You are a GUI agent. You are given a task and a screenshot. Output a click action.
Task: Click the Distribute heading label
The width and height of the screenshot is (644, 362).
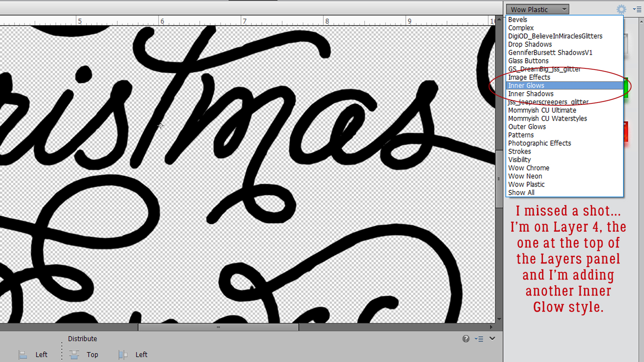pos(83,339)
